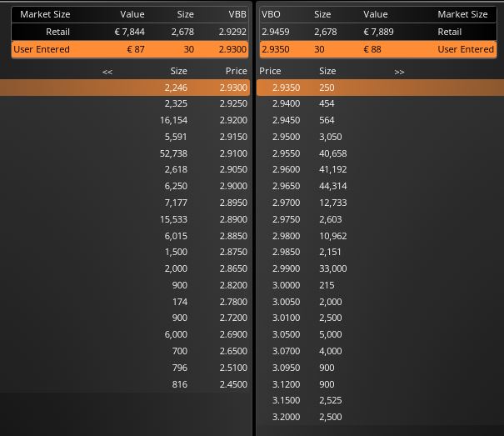Click the bid-side Price column header

click(237, 71)
